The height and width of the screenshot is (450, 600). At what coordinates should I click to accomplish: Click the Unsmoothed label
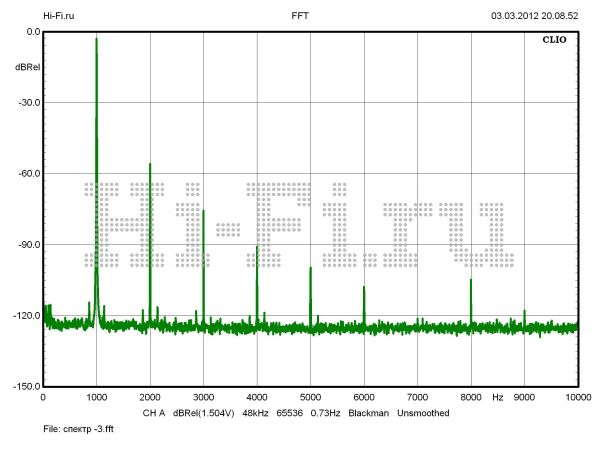(x=428, y=412)
